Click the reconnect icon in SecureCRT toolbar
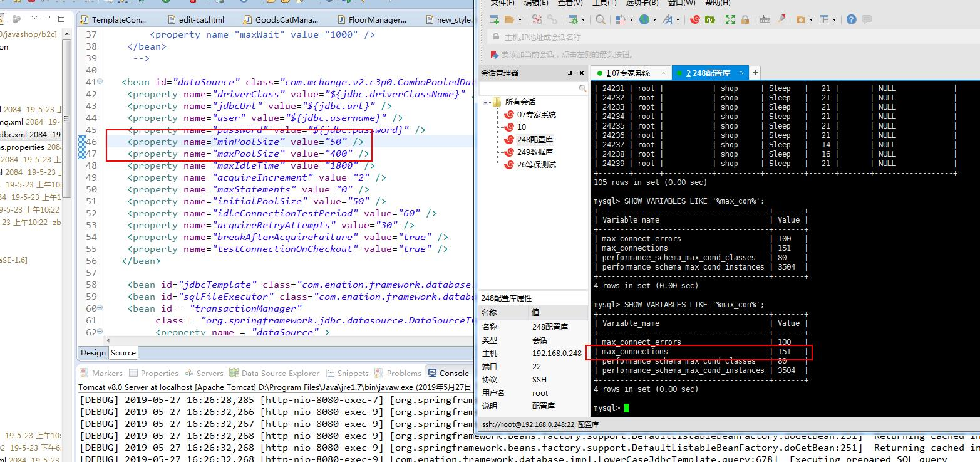The height and width of the screenshot is (462, 980). click(537, 19)
